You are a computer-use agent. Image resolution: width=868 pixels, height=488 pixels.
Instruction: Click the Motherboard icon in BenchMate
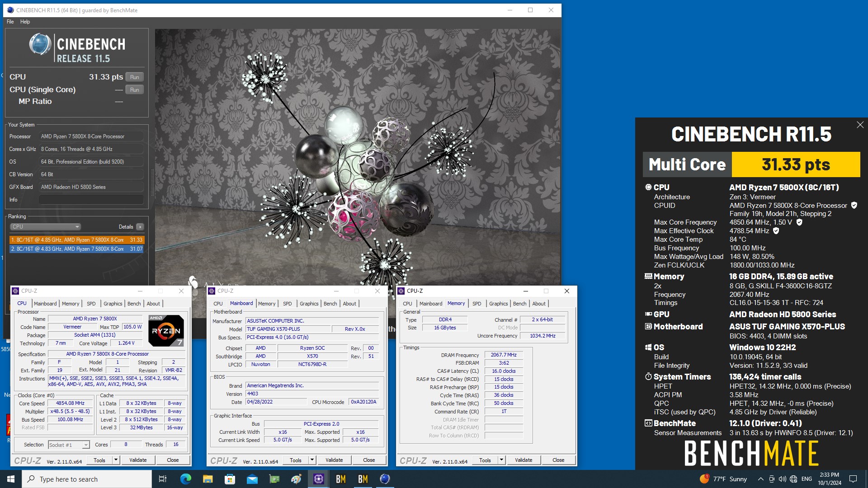648,326
